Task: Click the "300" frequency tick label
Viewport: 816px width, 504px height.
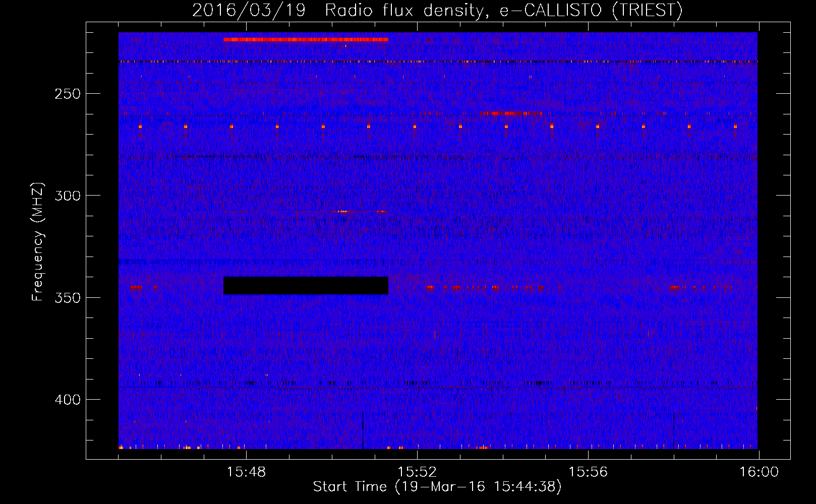Action: tap(68, 196)
